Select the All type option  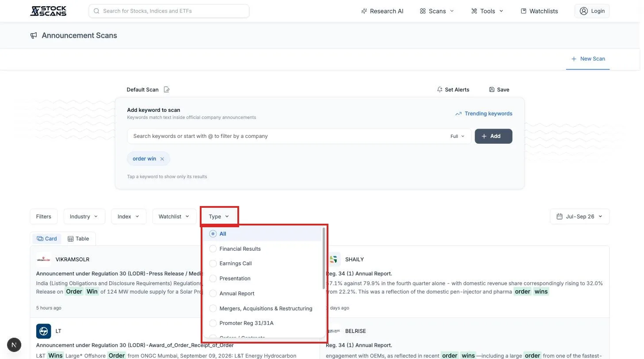click(x=263, y=234)
